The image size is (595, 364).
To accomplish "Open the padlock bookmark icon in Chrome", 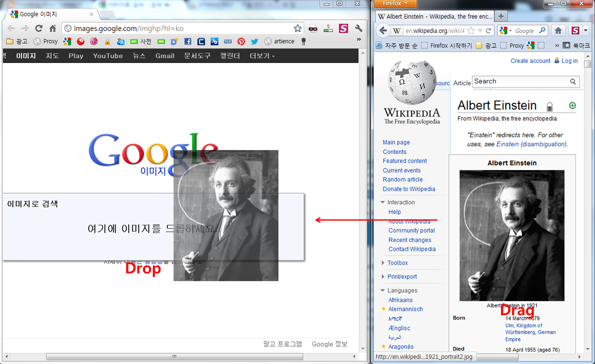I will (107, 42).
